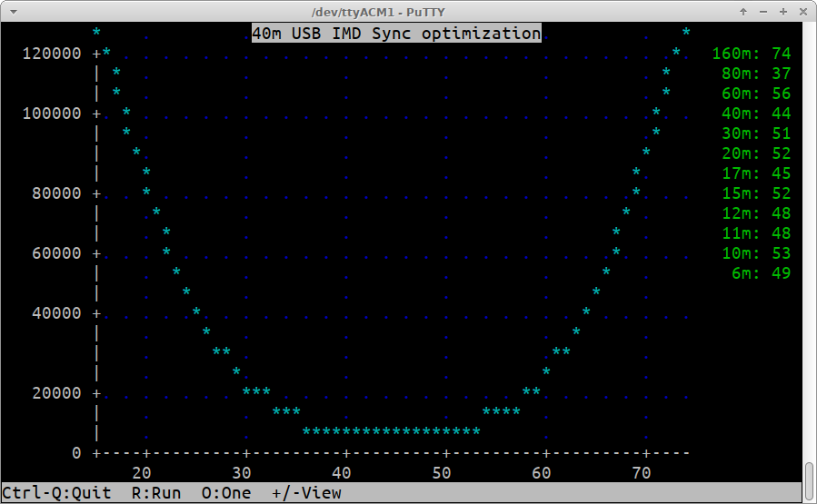Click the Ctrl-Q:Quit status bar hint
The image size is (817, 504).
56,493
